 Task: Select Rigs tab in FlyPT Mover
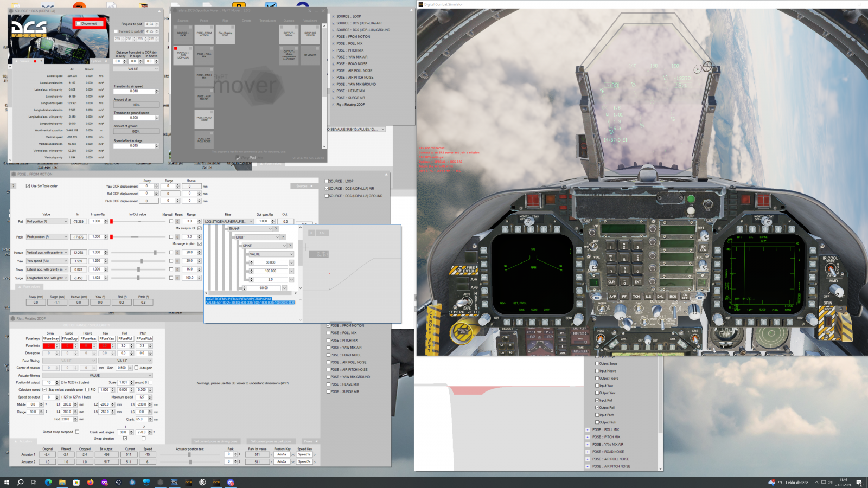point(225,21)
